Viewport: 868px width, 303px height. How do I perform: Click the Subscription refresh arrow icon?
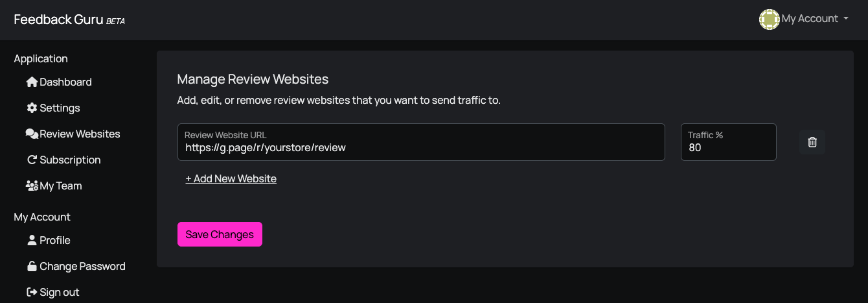tap(32, 160)
